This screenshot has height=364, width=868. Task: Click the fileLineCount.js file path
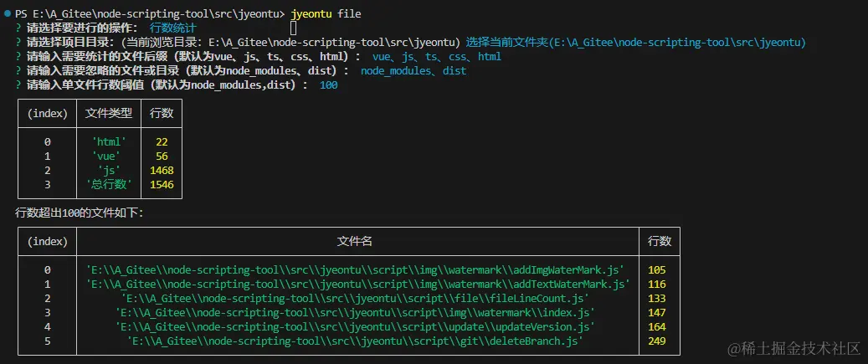(356, 299)
